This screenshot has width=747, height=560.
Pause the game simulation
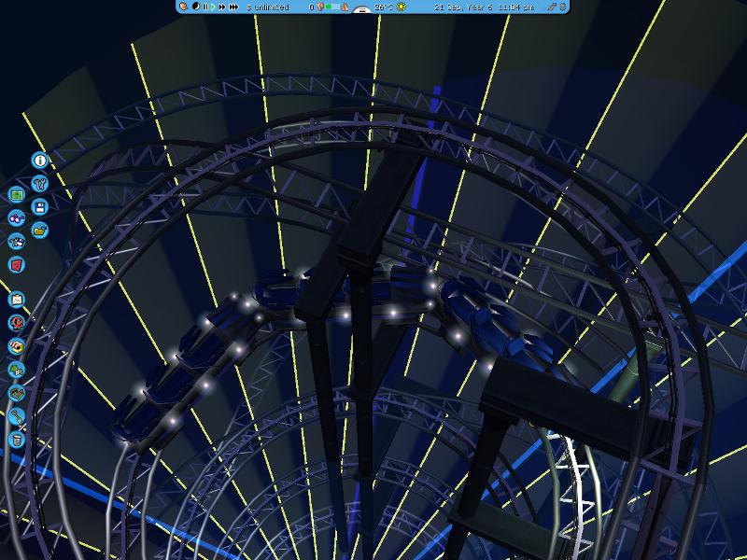point(205,7)
